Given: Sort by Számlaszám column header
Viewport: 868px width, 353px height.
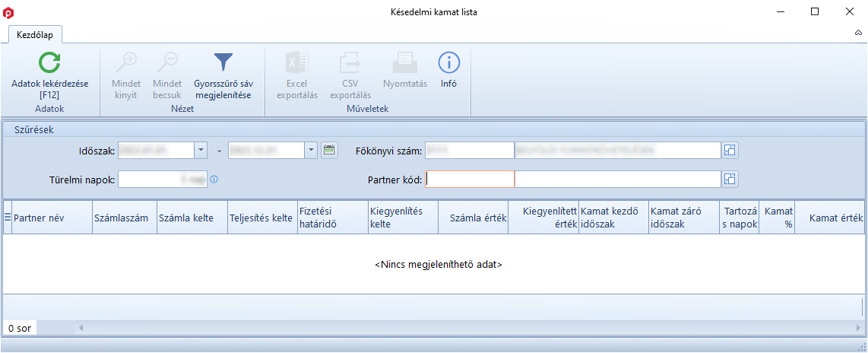Looking at the screenshot, I should pos(125,218).
